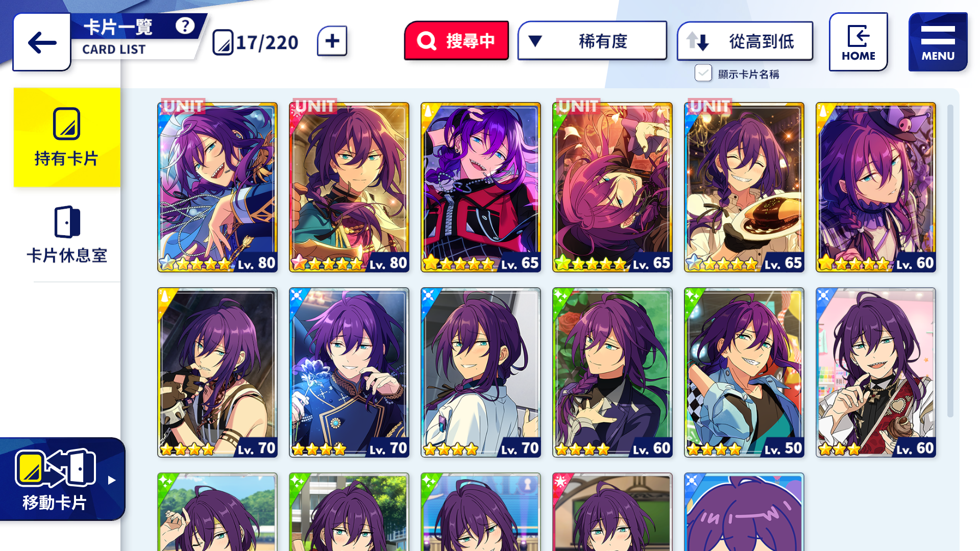Select the Lv. 80 blue costume card

(x=217, y=187)
